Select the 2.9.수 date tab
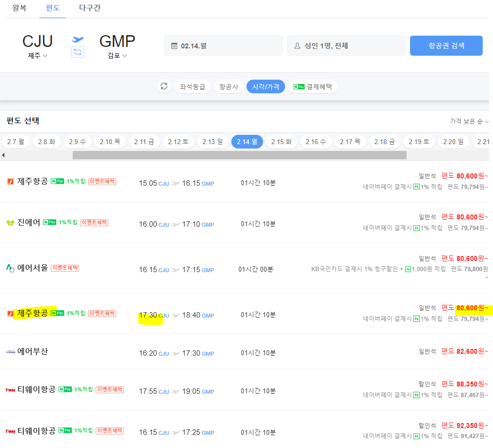This screenshot has height=448, width=493. 77,142
